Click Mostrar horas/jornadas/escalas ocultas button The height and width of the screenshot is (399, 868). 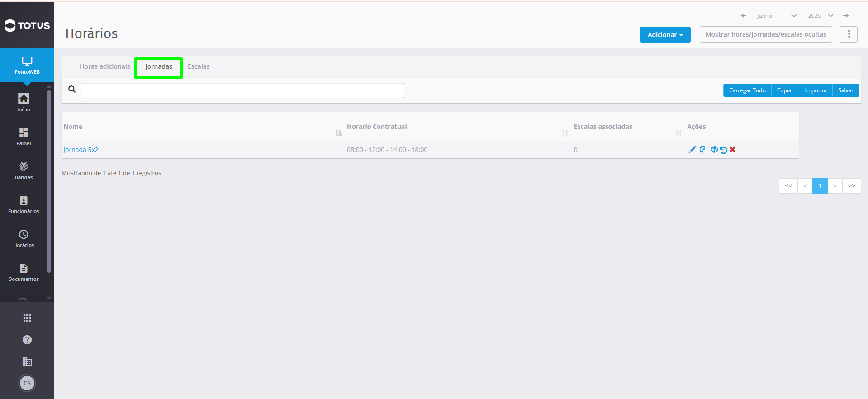pos(766,34)
